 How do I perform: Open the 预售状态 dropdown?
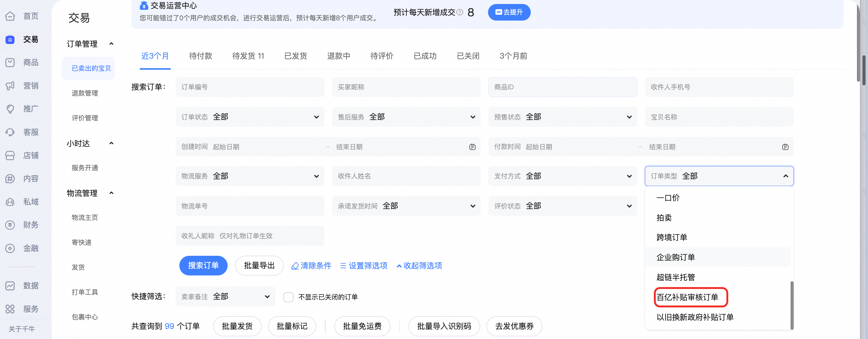coord(562,117)
